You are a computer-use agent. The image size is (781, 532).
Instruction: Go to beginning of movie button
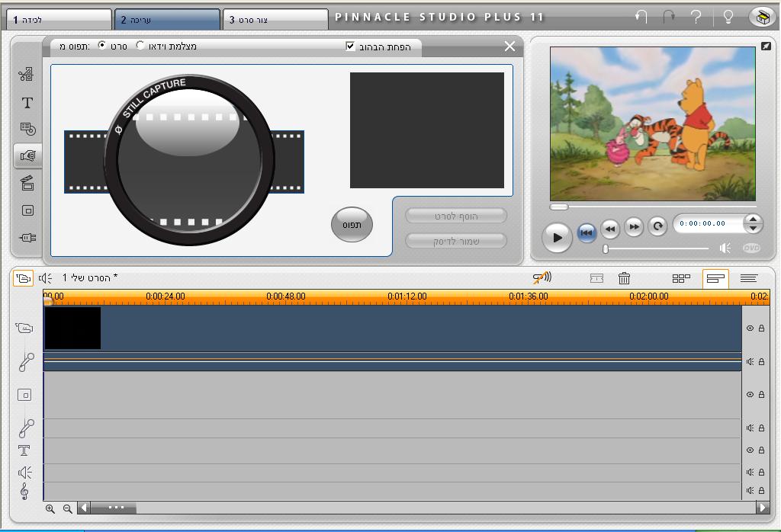(x=587, y=232)
